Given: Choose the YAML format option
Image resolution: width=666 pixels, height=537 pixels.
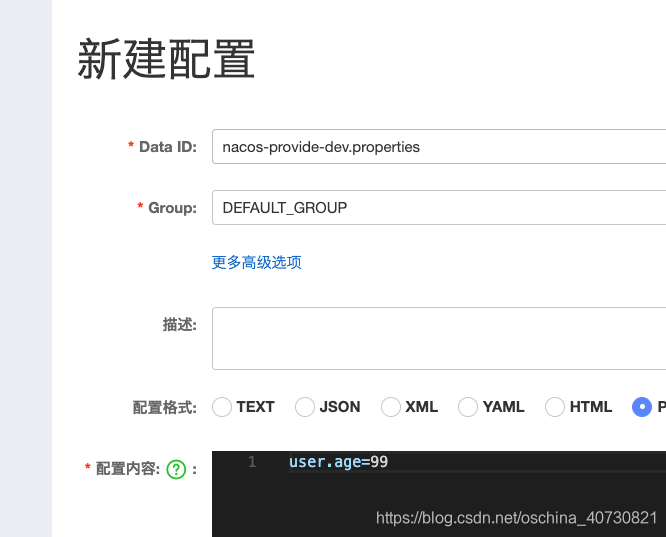Looking at the screenshot, I should (x=468, y=407).
